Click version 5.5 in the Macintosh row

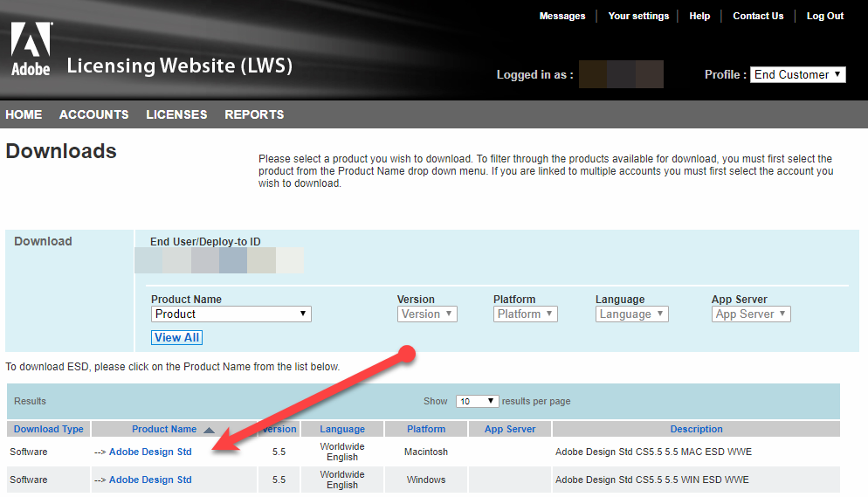pyautogui.click(x=279, y=452)
